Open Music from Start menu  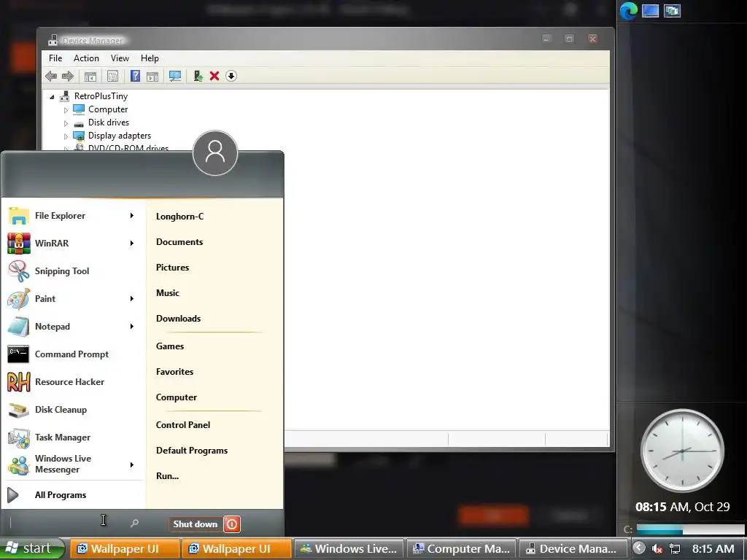coord(168,293)
